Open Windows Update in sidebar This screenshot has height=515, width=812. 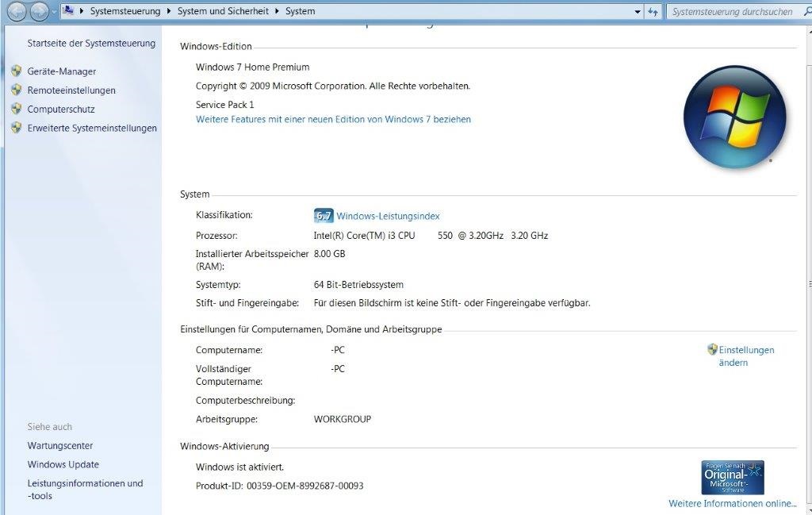tap(63, 465)
